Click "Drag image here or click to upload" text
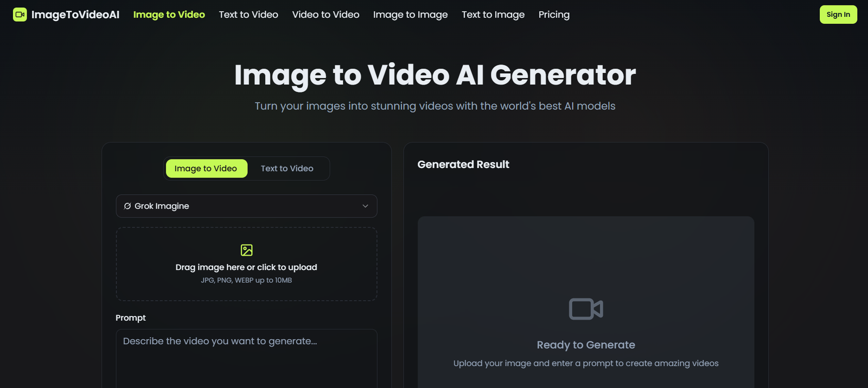The width and height of the screenshot is (868, 388). click(x=246, y=268)
